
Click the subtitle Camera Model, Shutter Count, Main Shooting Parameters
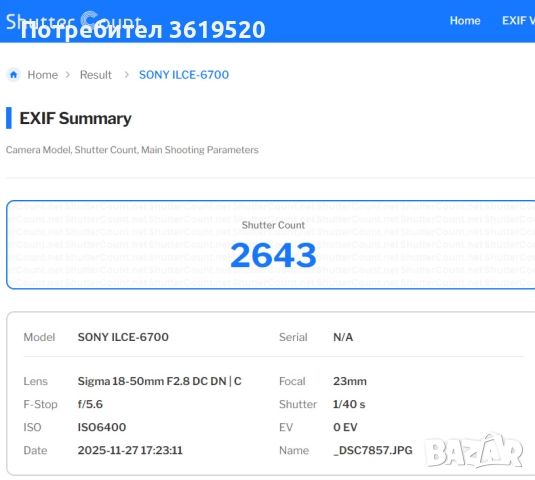click(x=132, y=150)
